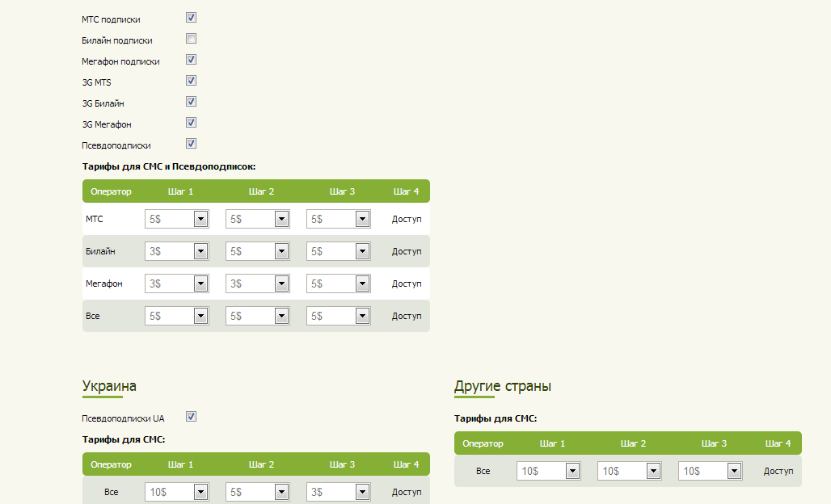Click the Билайн operator cell in tariff table
The width and height of the screenshot is (831, 504).
pos(100,251)
